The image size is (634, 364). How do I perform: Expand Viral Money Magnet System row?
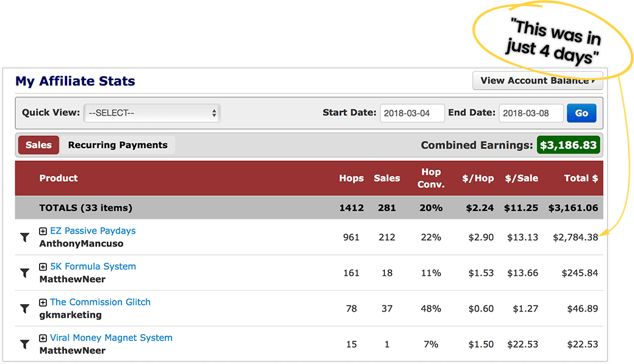coord(43,338)
